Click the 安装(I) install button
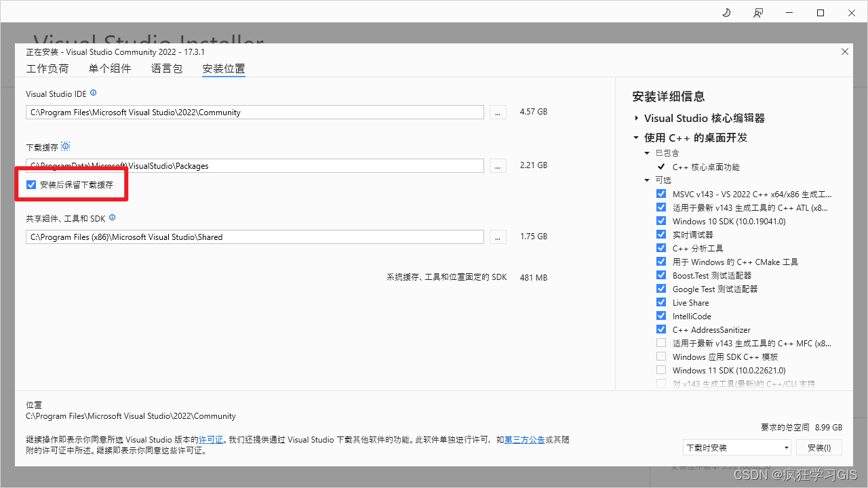Screen dimensions: 868x488 click(819, 447)
